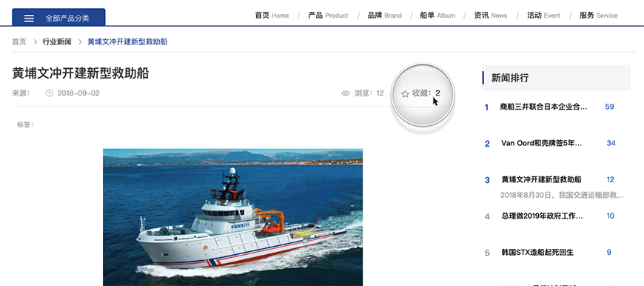The image size is (644, 286).
Task: Click the star favorite icon
Action: coord(405,93)
